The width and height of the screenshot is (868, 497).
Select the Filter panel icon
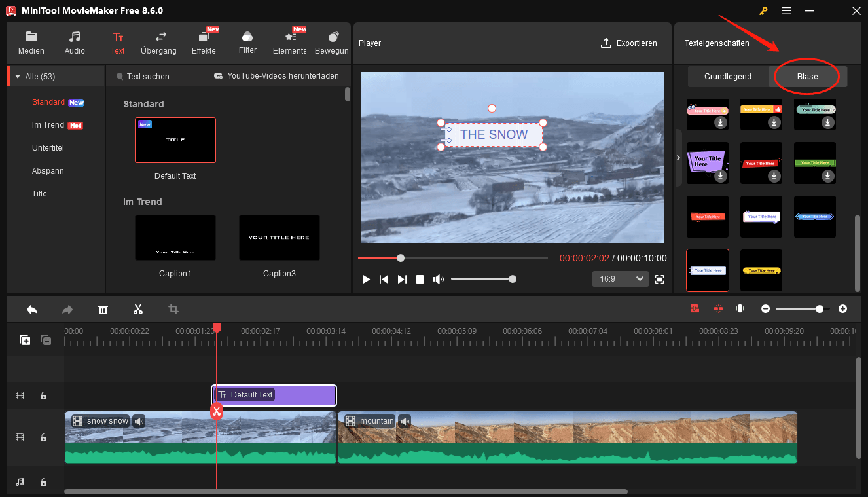point(247,42)
